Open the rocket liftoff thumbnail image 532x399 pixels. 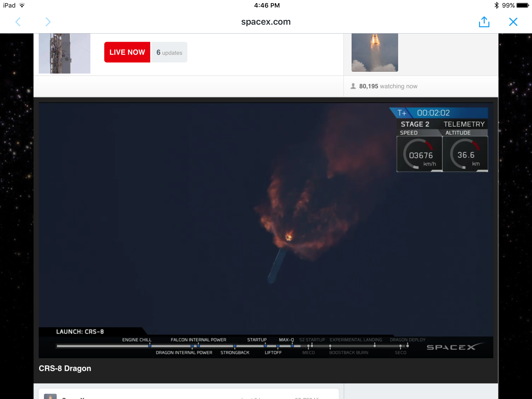[x=375, y=52]
